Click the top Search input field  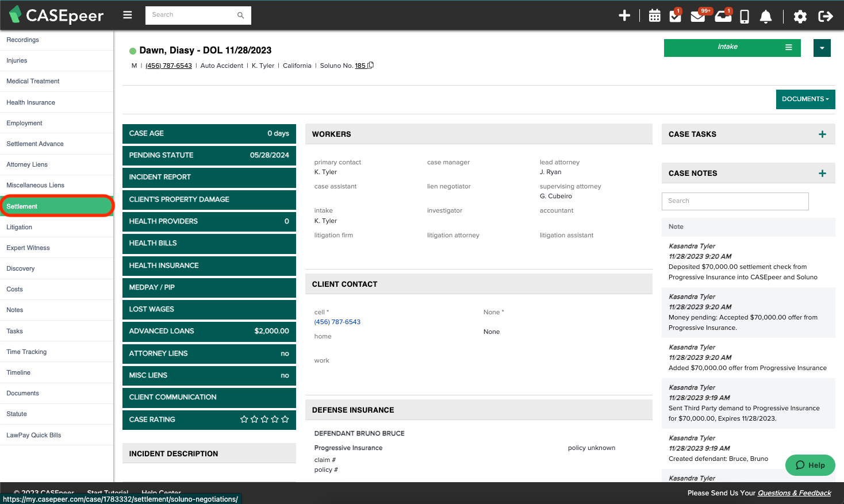tap(198, 16)
